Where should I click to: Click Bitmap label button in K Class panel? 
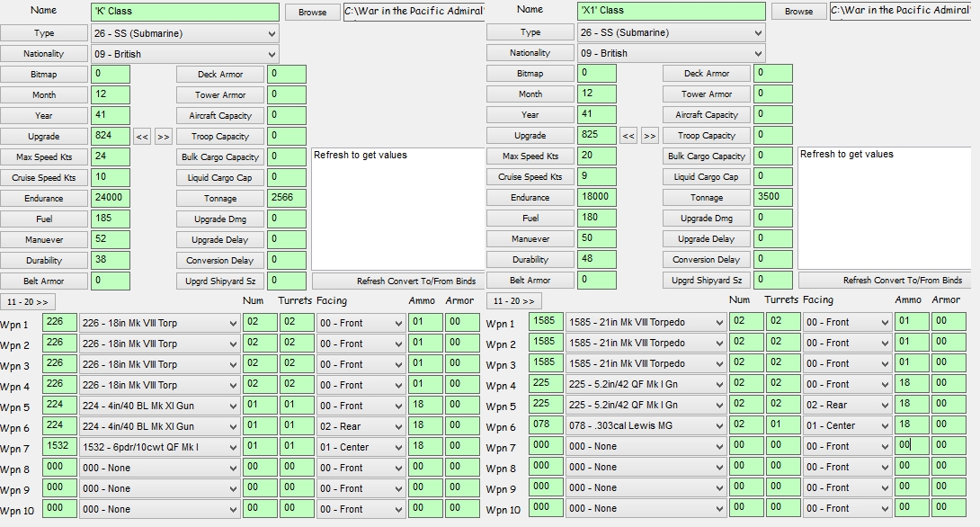click(x=44, y=75)
